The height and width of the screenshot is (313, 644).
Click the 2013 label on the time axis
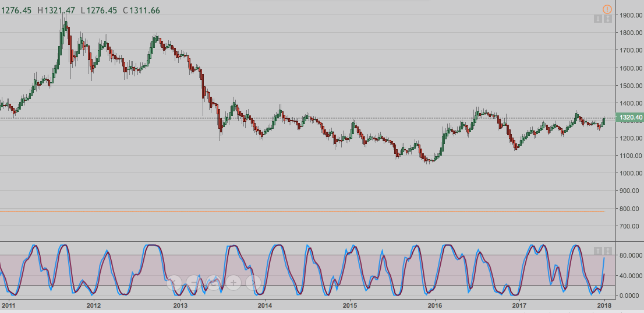(x=180, y=305)
